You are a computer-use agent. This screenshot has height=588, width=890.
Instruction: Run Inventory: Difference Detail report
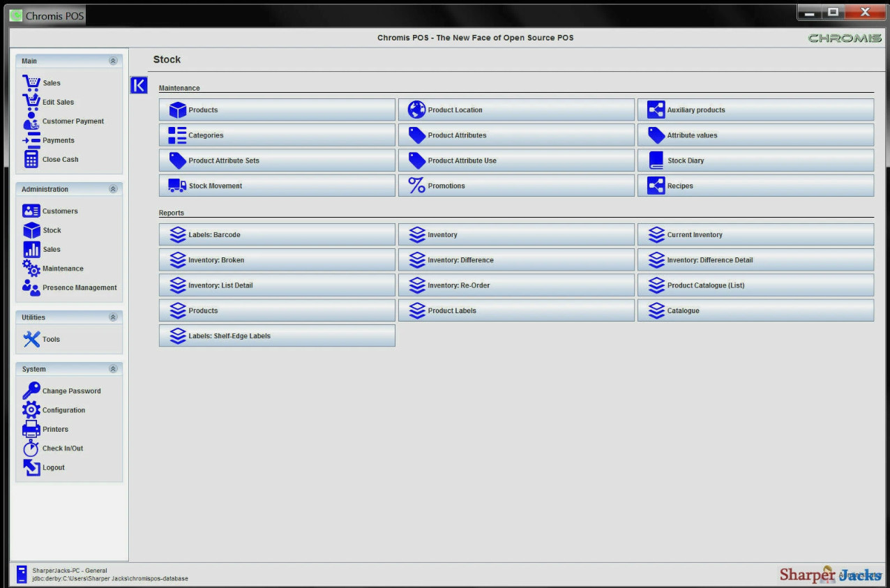coord(756,260)
